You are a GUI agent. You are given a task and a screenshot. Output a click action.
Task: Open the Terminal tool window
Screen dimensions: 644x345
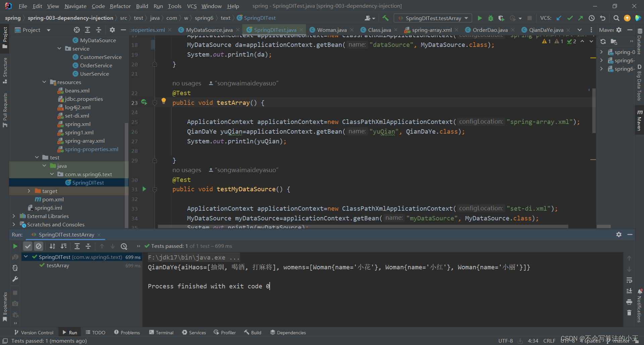coord(161,332)
